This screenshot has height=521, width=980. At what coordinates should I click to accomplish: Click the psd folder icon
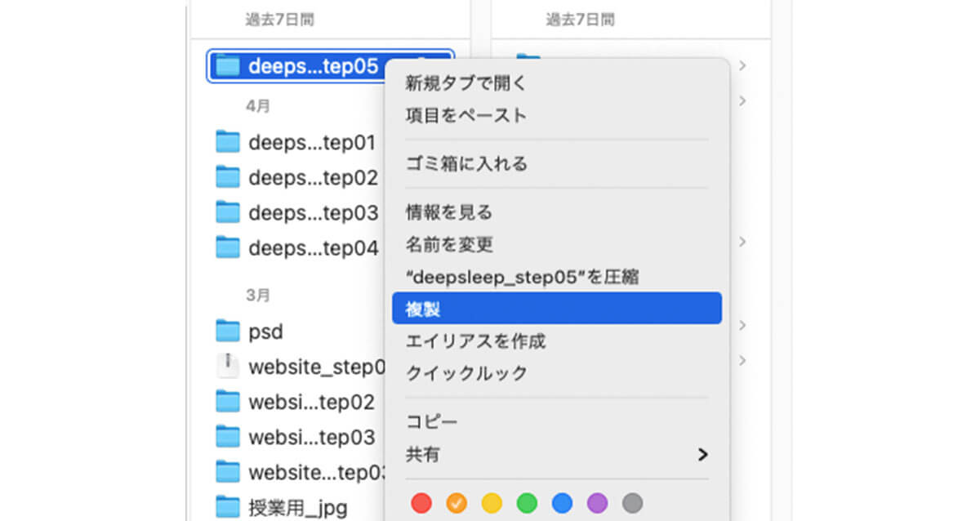coord(227,332)
